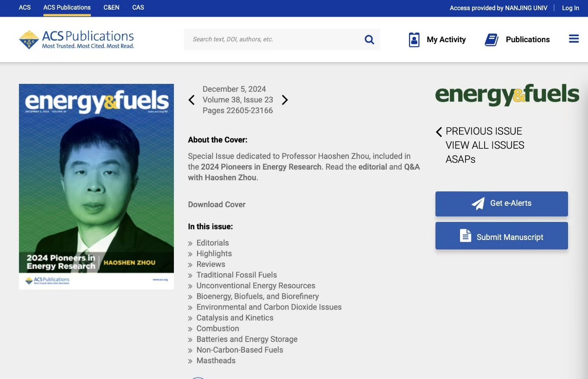Switch to the CAS tab
Screen dimensions: 588x379
pos(138,7)
